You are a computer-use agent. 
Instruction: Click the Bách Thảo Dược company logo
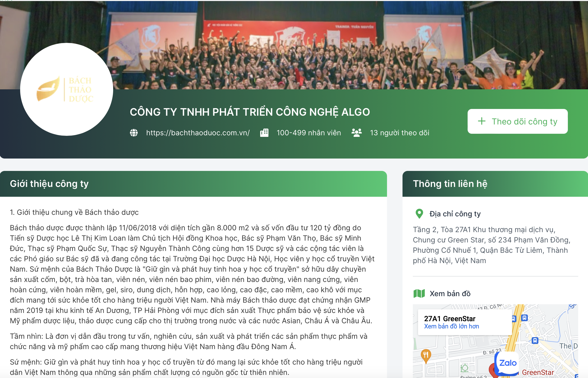pos(67,89)
